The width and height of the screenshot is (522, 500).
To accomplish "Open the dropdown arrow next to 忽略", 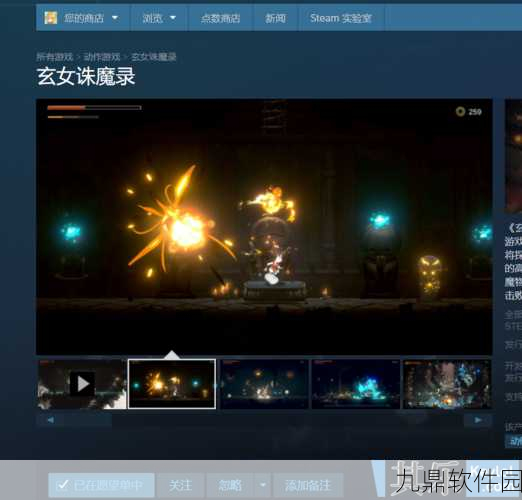I will 263,485.
